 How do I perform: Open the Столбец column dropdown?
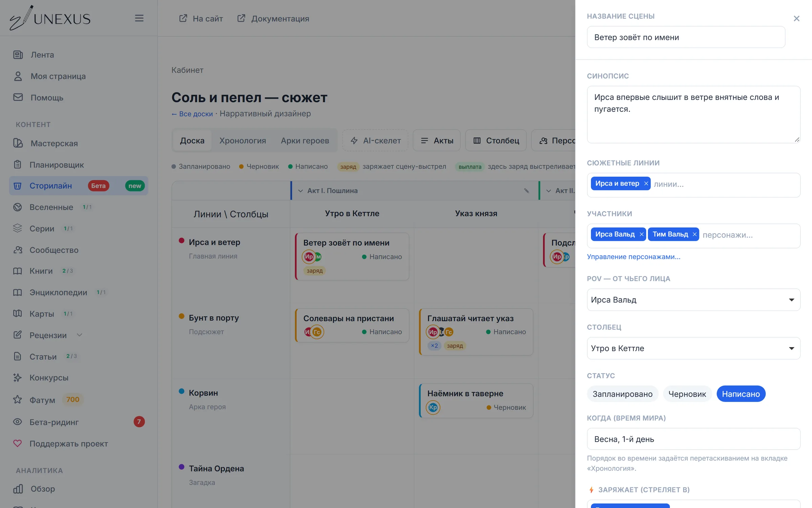[694, 348]
